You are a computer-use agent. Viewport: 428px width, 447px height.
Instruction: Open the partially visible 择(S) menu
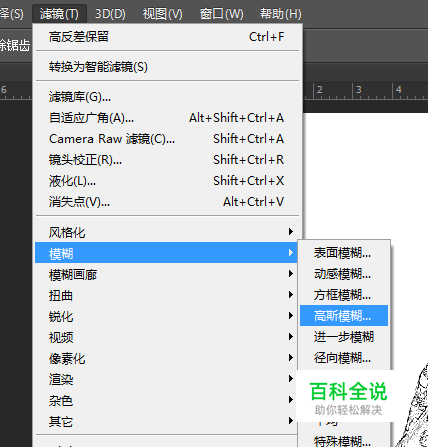[12, 14]
